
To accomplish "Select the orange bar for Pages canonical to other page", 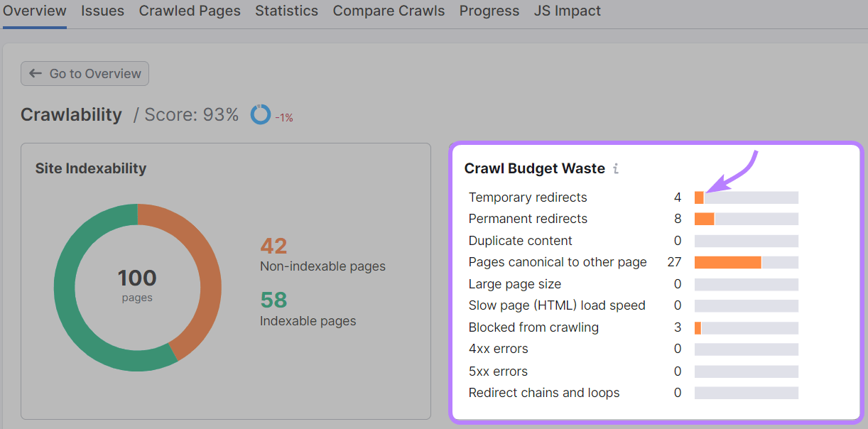I will [x=727, y=262].
